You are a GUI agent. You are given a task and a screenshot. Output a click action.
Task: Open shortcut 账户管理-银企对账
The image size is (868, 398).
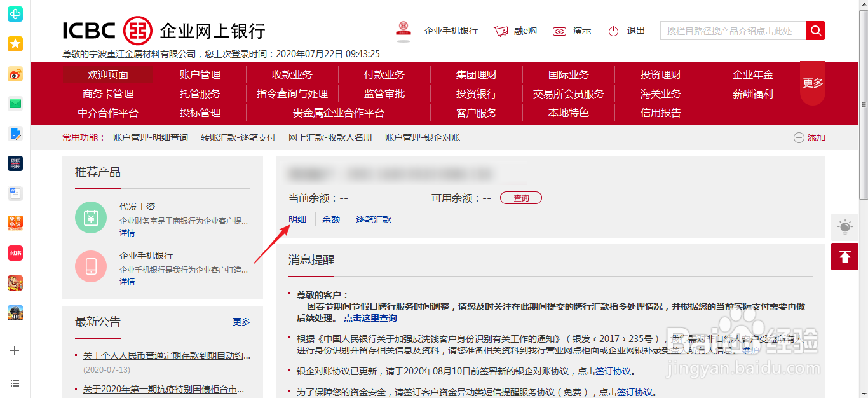[423, 137]
